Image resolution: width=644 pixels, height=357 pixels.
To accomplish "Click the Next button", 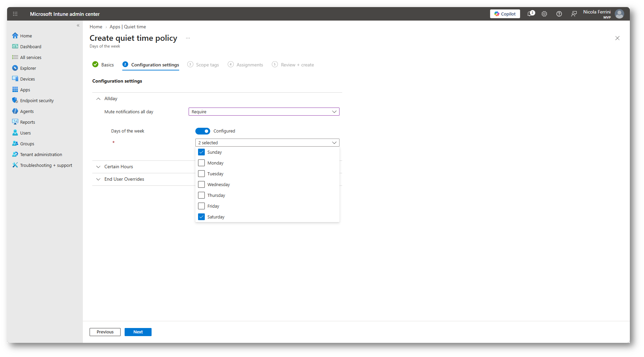I will pyautogui.click(x=138, y=332).
